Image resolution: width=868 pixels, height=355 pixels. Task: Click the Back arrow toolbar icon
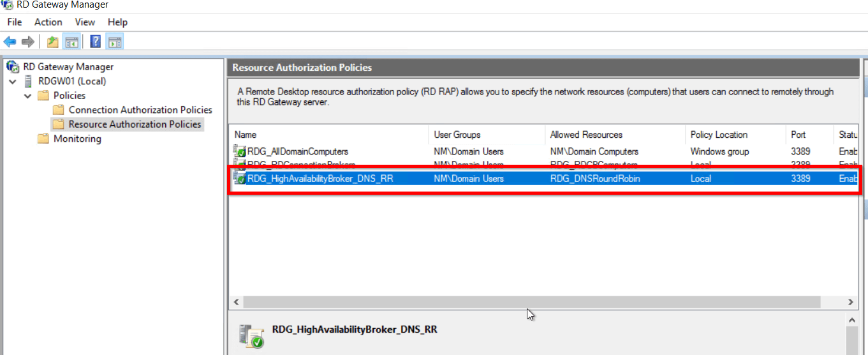click(x=10, y=42)
